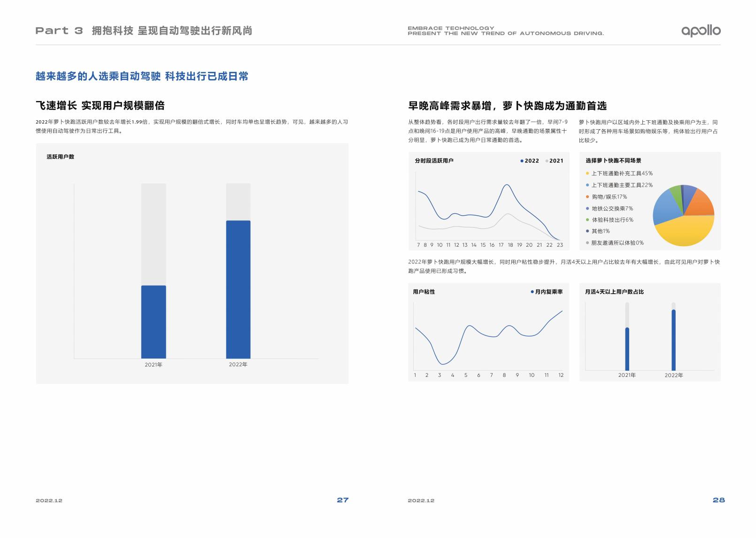756x538 pixels.
Task: Click '2022年' axis label under 活跃用户数 chart
Action: pyautogui.click(x=238, y=365)
